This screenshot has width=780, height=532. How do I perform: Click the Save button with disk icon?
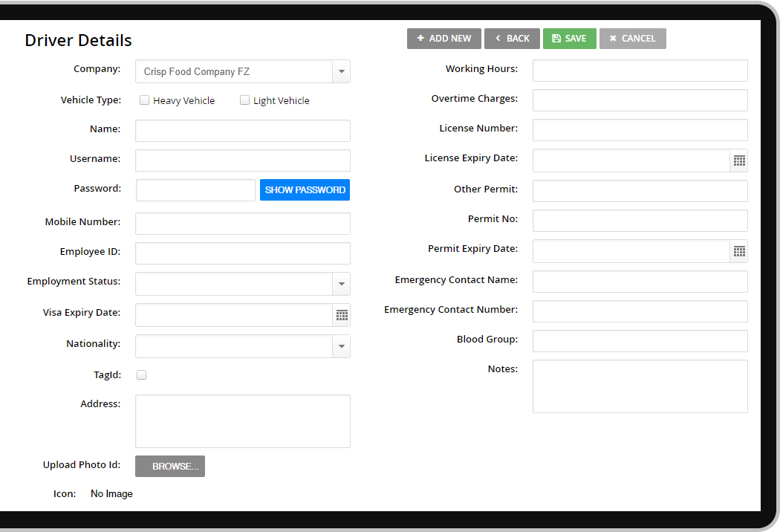(x=569, y=39)
